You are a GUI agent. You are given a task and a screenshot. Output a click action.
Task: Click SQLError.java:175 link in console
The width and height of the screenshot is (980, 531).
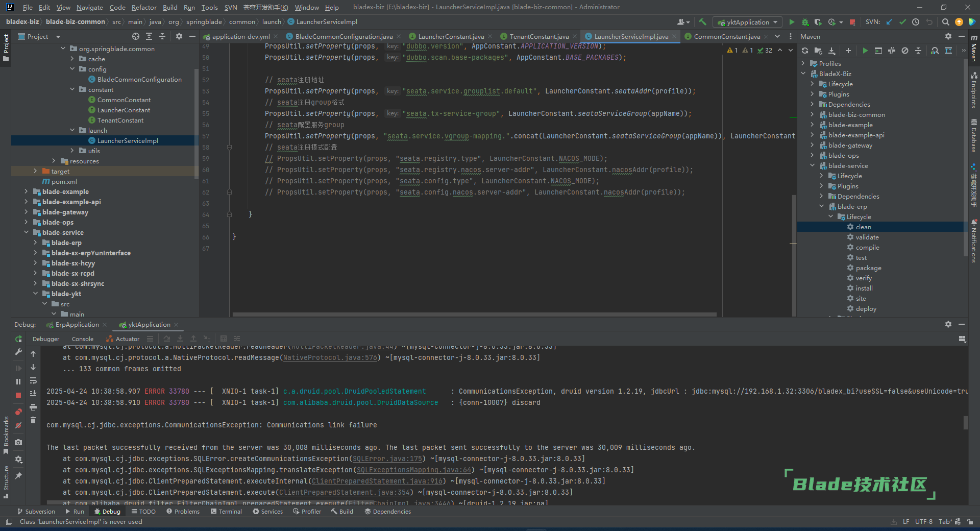[387, 458]
